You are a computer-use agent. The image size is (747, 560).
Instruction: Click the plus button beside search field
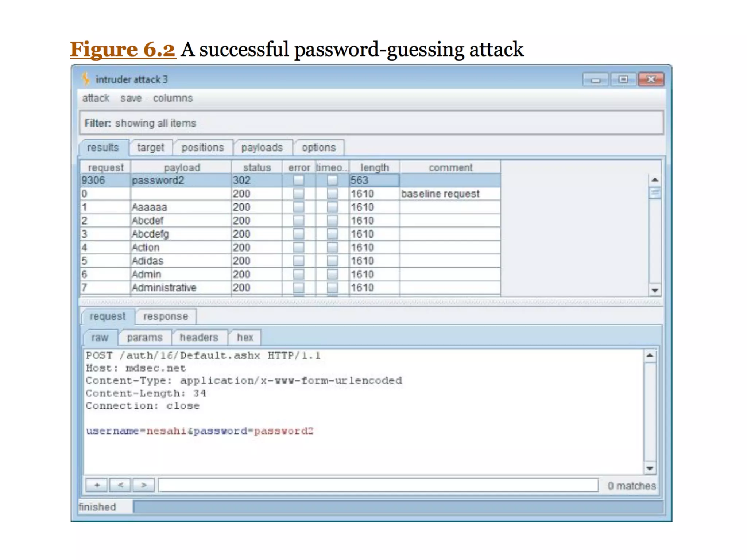[x=97, y=485]
